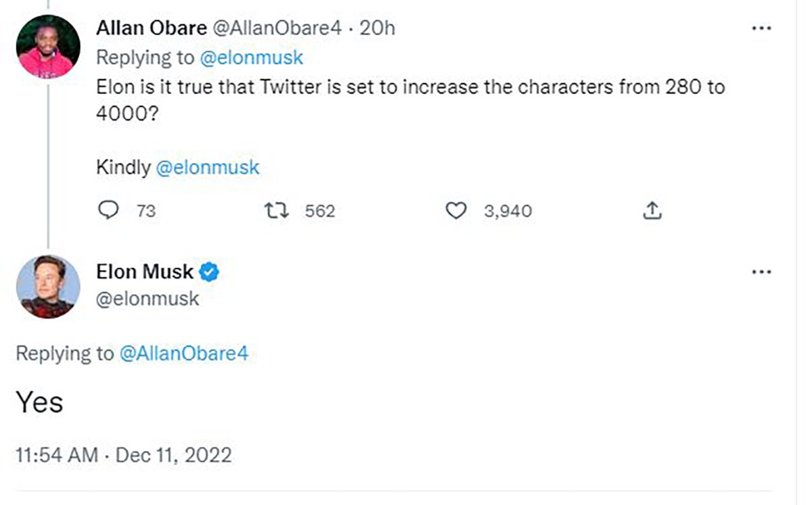
Task: Like Allan Obare's tweet with the heart
Action: pyautogui.click(x=457, y=212)
